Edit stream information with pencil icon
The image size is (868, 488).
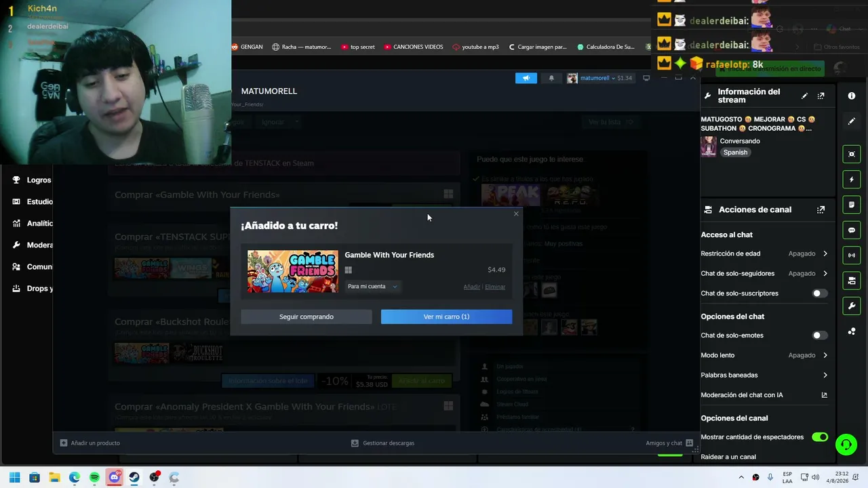pyautogui.click(x=804, y=96)
